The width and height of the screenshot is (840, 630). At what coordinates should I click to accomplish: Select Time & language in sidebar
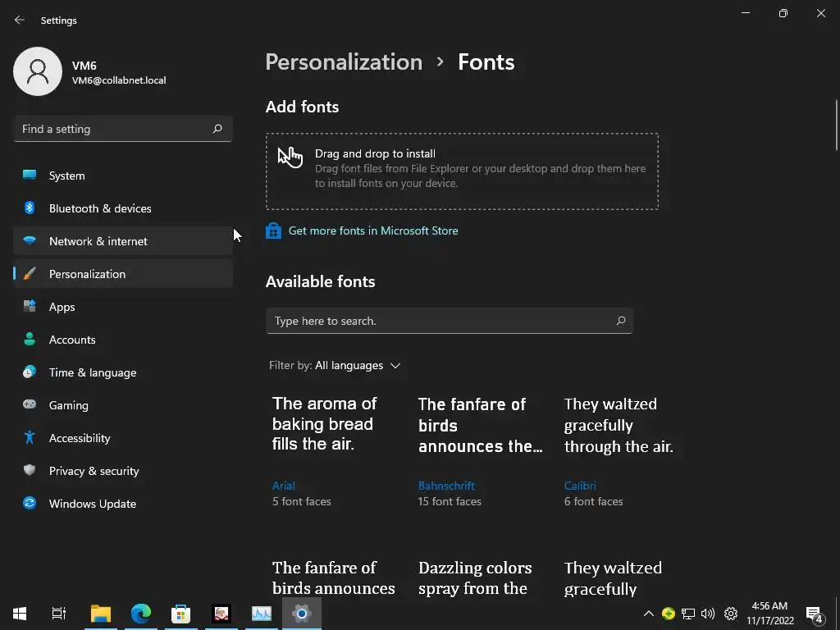pos(93,372)
